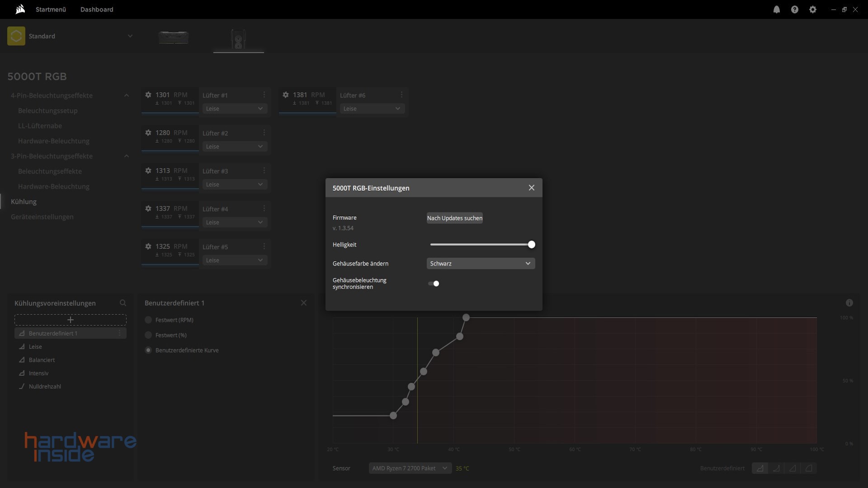This screenshot has width=868, height=488.
Task: Click the plus icon to add a cooling preset
Action: (70, 320)
